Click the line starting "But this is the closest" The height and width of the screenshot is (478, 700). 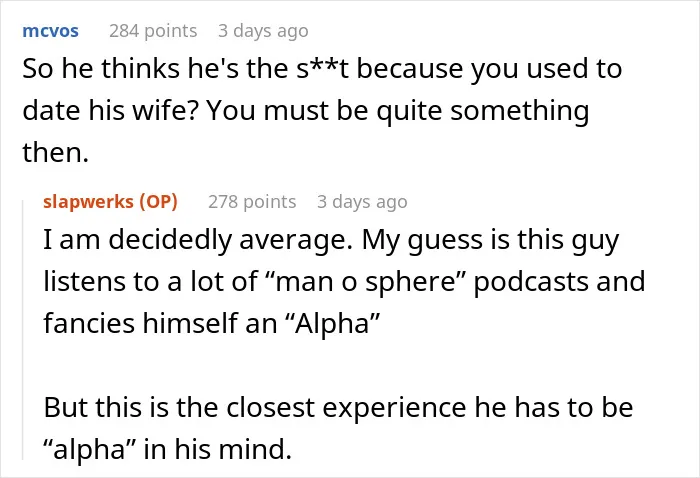click(x=338, y=407)
